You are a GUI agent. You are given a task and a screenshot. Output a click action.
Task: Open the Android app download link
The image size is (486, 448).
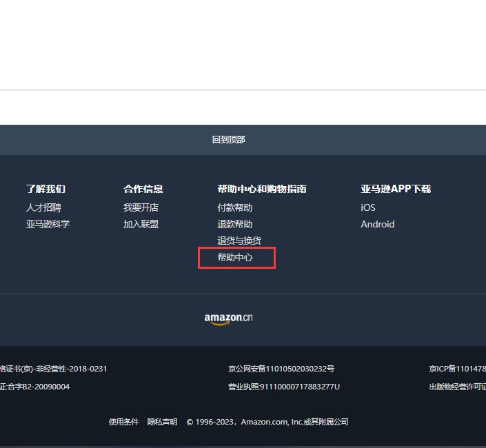click(378, 224)
